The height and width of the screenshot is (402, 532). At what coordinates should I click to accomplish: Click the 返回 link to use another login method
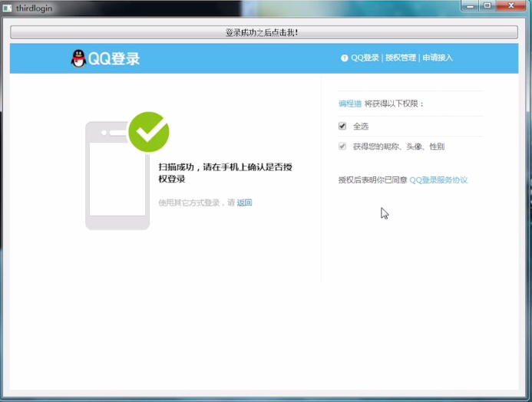coord(244,203)
